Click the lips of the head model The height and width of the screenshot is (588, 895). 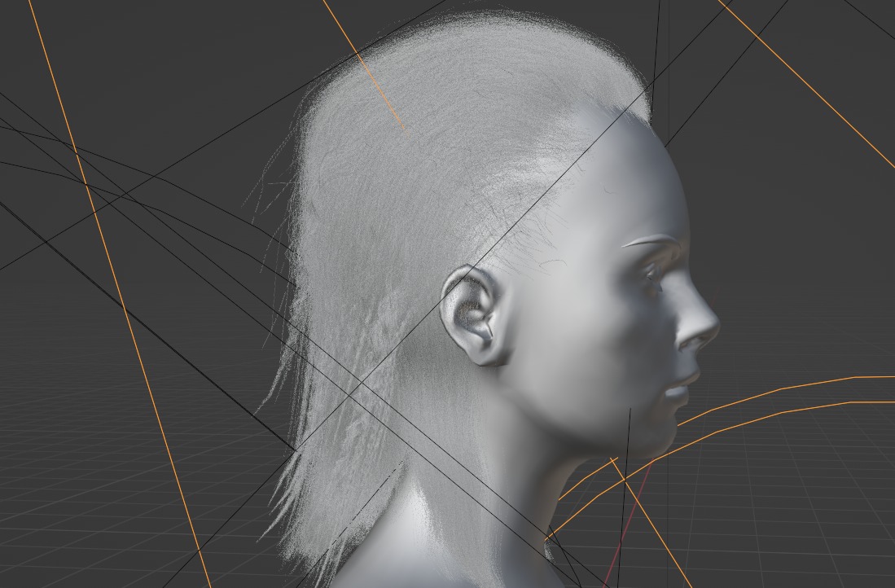682,387
